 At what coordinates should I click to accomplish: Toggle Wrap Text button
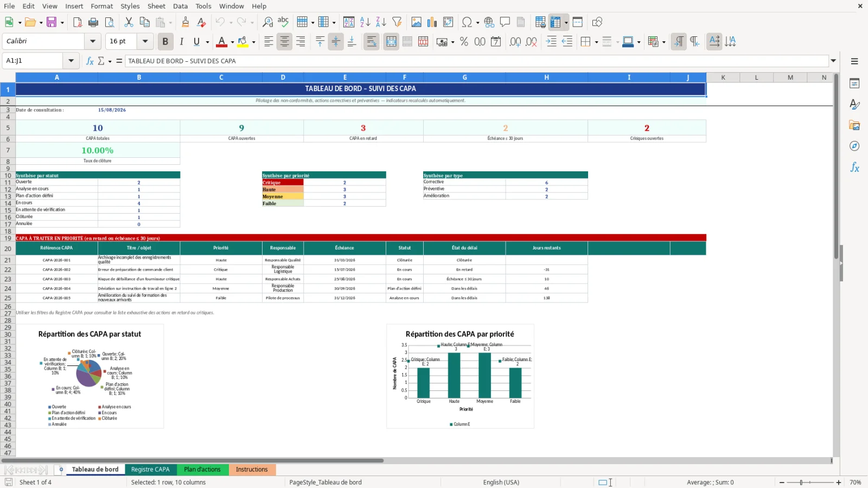[372, 41]
